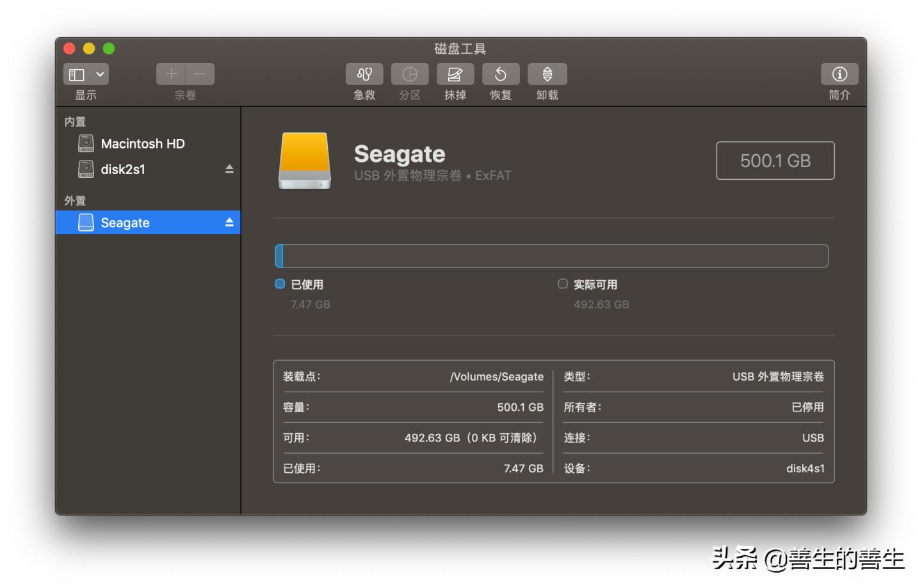
Task: Click the add volume plus button
Action: pyautogui.click(x=171, y=74)
